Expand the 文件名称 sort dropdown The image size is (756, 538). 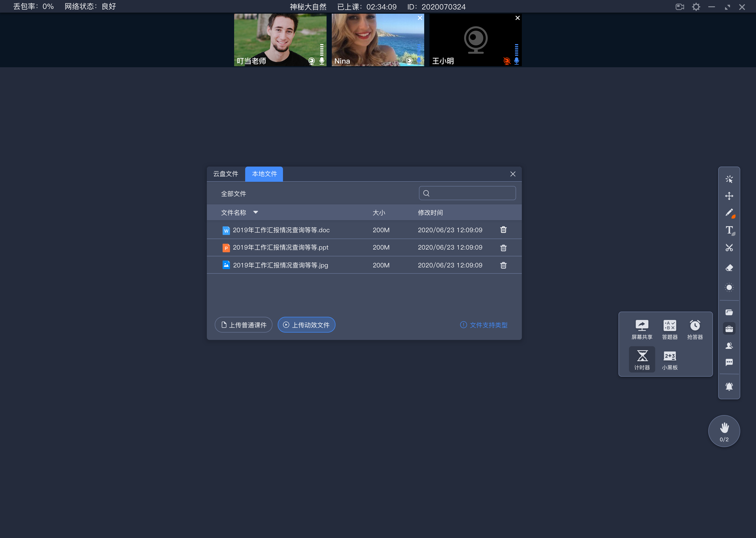256,213
